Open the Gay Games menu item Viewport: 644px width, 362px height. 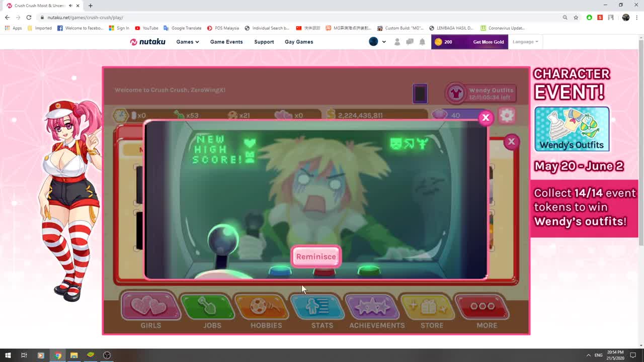click(299, 42)
